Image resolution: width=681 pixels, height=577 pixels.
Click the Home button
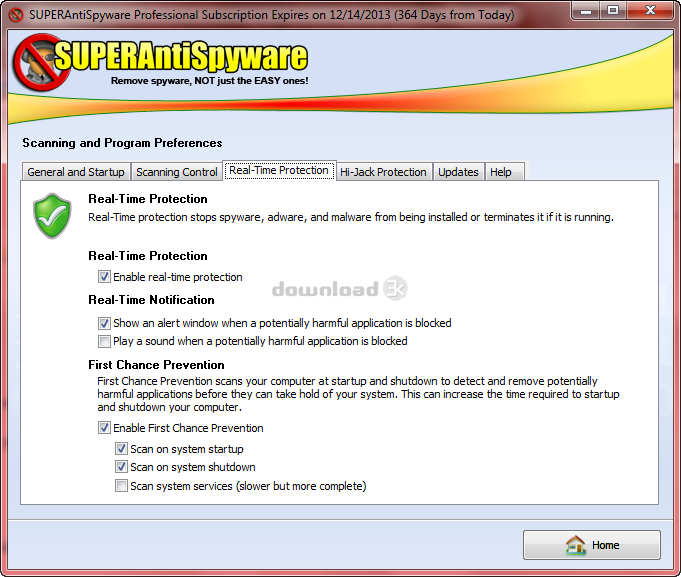[x=592, y=545]
